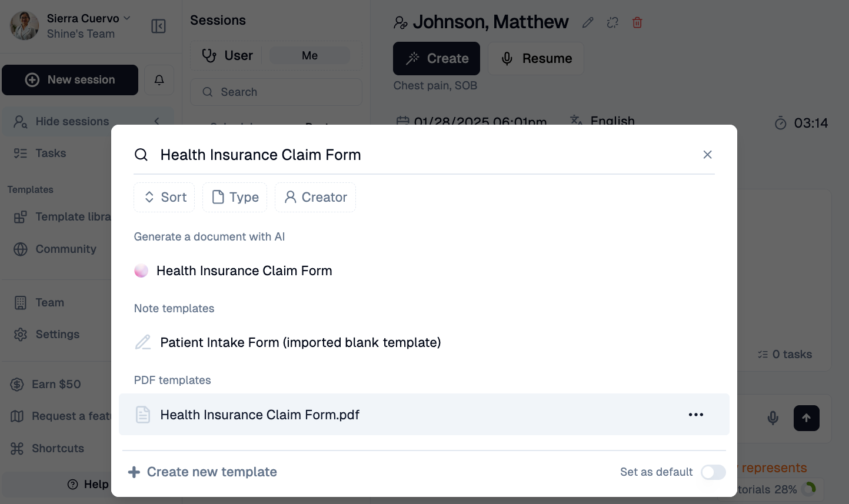This screenshot has width=849, height=504.
Task: Collapse the sidebar using the panel icon
Action: (x=158, y=25)
